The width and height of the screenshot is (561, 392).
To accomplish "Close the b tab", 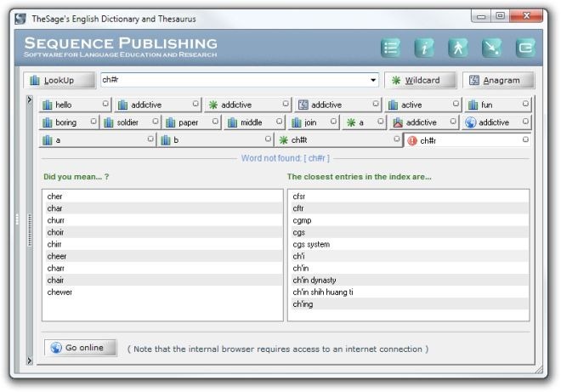I will tap(268, 139).
